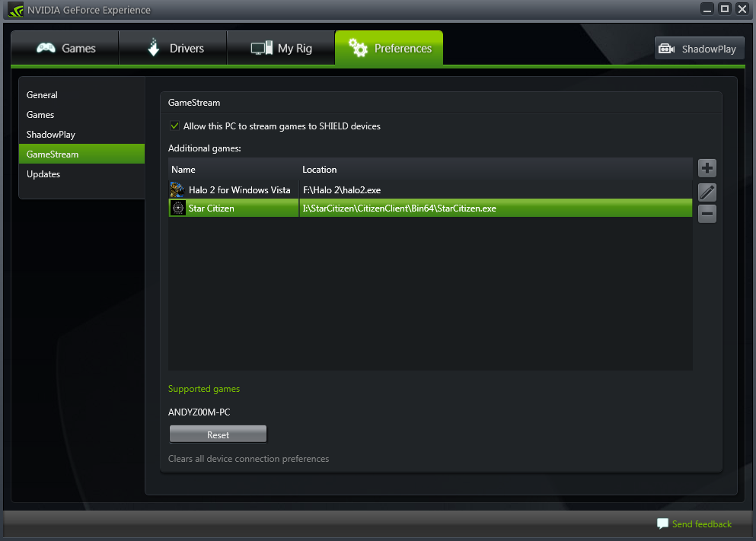Viewport: 756px width, 541px height.
Task: Click the Reset button to clear device preferences
Action: (x=218, y=433)
